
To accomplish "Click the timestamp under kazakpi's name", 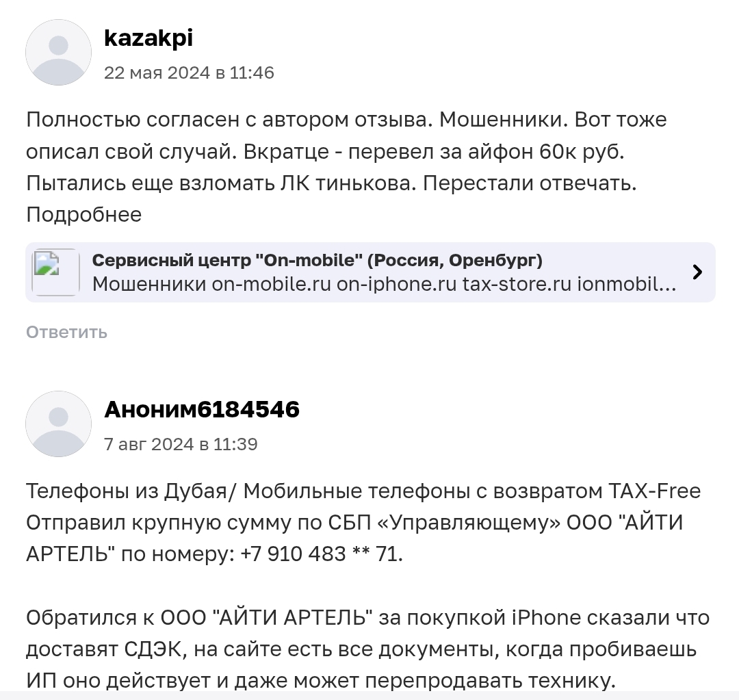I will (x=190, y=73).
